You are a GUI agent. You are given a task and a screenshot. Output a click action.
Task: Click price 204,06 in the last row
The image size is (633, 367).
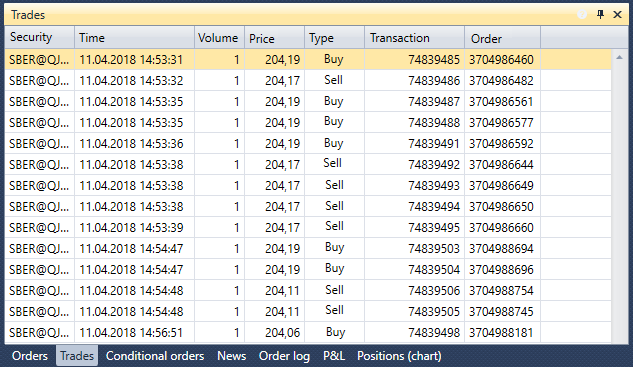pos(283,332)
